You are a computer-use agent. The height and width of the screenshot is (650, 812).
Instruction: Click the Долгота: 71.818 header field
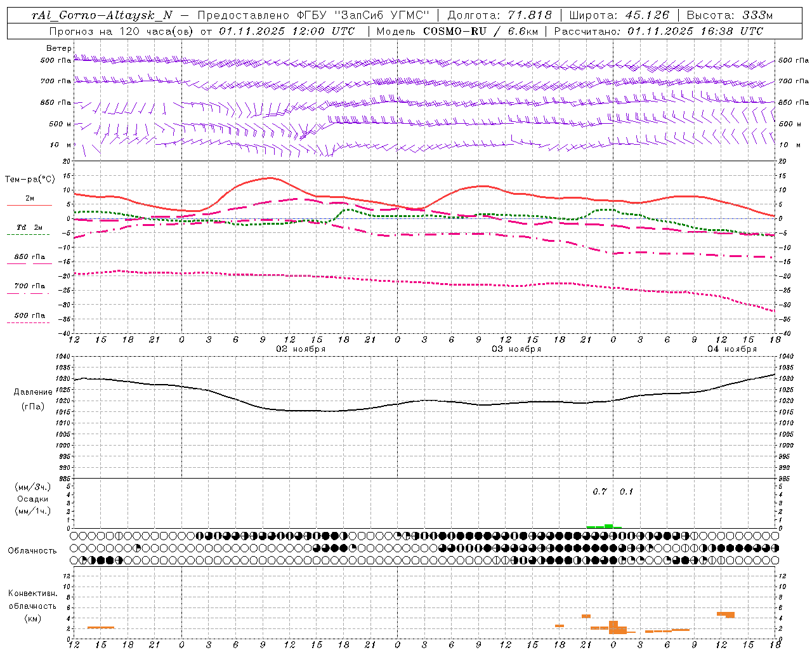[500, 15]
